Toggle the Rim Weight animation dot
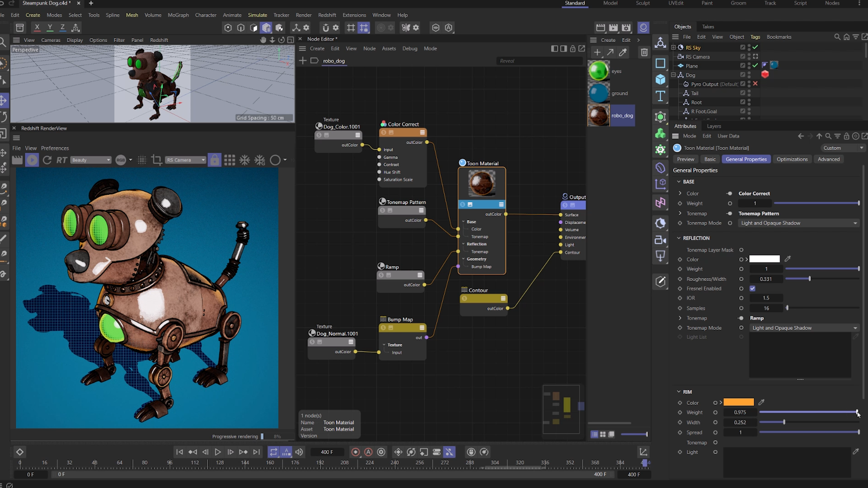The width and height of the screenshot is (868, 488). 715,412
